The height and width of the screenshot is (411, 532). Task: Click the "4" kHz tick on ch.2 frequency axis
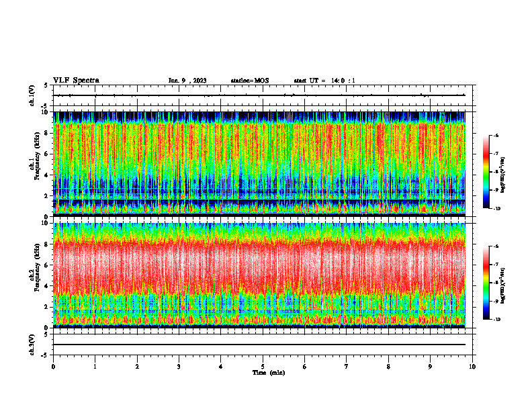coord(47,286)
